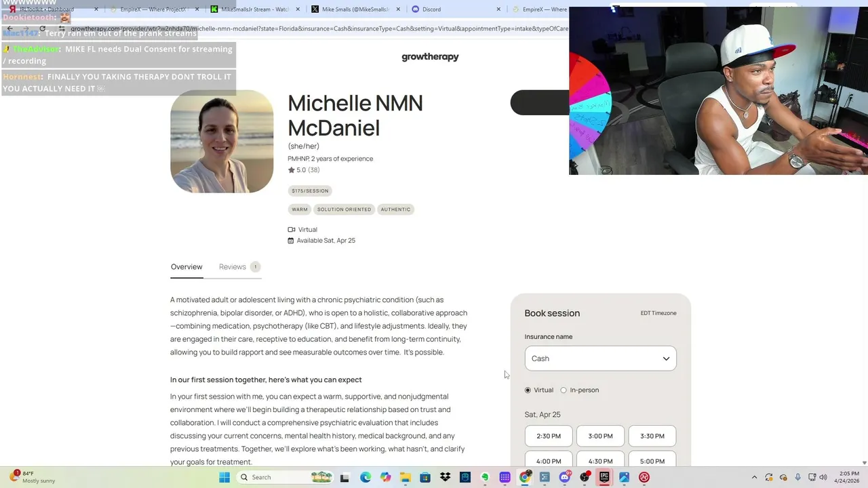Select the Overview tab
Image resolution: width=868 pixels, height=488 pixels.
(x=186, y=267)
